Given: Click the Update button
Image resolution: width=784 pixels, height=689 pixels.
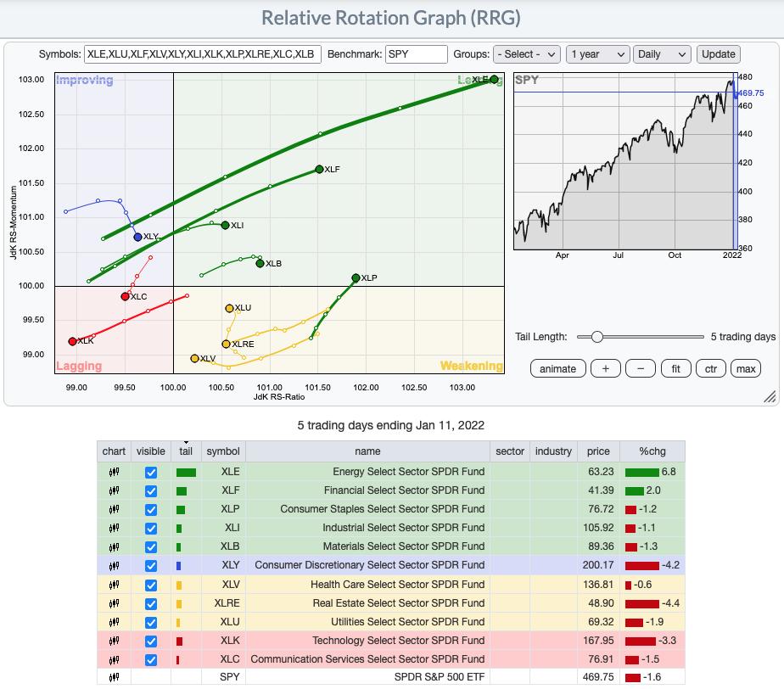Looking at the screenshot, I should 718,54.
